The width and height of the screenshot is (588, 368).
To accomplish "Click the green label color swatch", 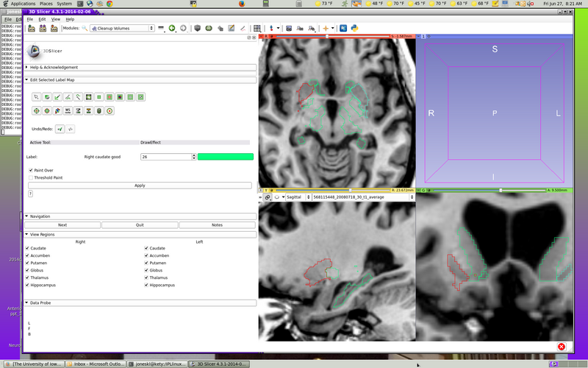I will coord(225,157).
